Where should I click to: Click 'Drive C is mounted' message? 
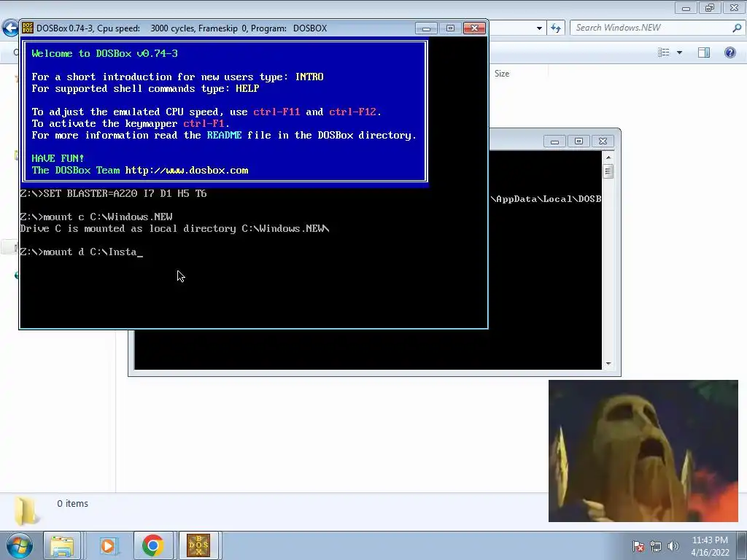(174, 228)
